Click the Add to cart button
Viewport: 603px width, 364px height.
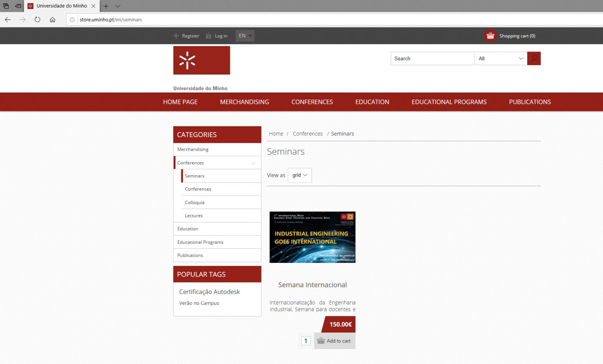coord(334,341)
